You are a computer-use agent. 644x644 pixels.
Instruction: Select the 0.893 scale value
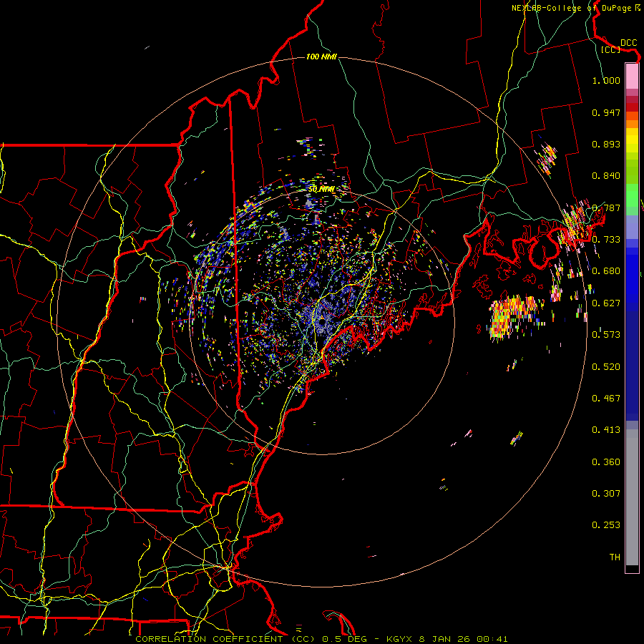(x=606, y=144)
